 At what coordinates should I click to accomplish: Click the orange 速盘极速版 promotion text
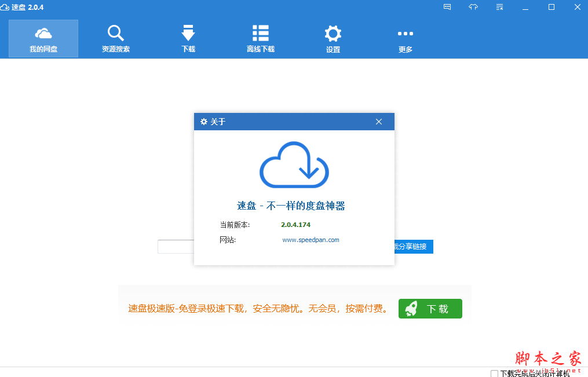[x=259, y=309]
